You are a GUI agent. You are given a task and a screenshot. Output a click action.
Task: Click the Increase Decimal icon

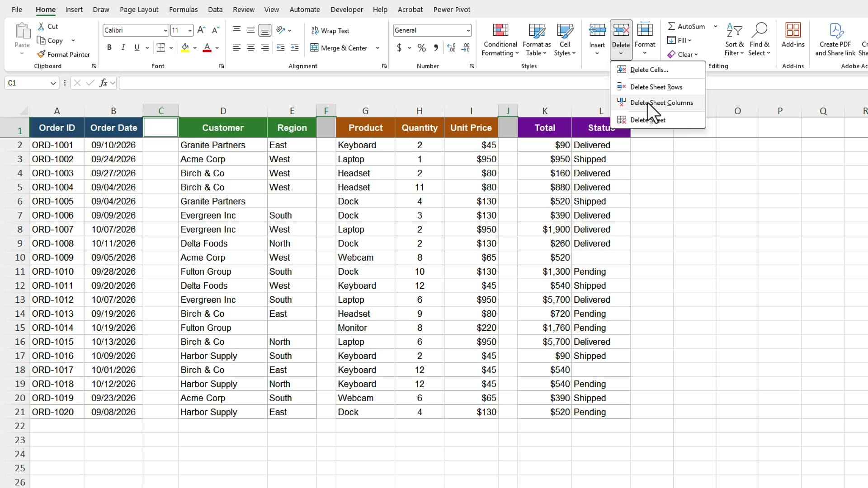click(x=451, y=48)
